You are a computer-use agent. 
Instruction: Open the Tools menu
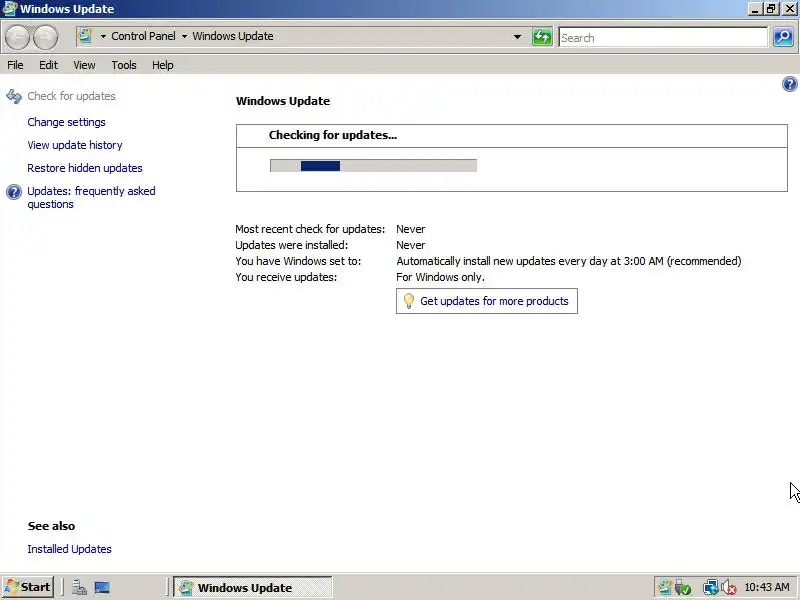(124, 65)
